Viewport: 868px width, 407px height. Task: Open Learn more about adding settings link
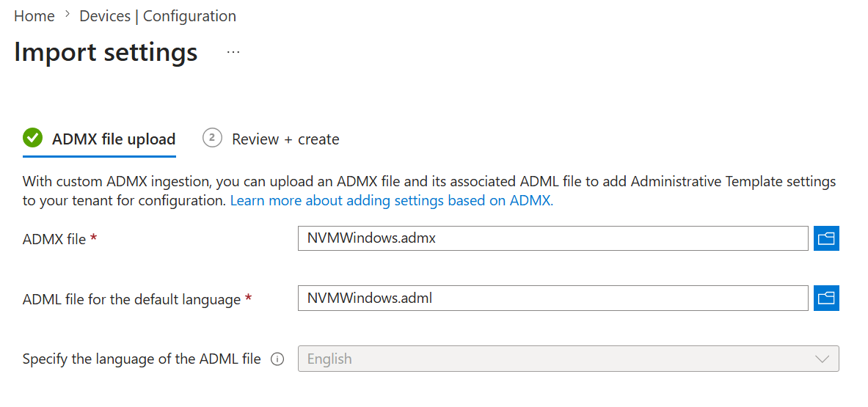pos(392,201)
